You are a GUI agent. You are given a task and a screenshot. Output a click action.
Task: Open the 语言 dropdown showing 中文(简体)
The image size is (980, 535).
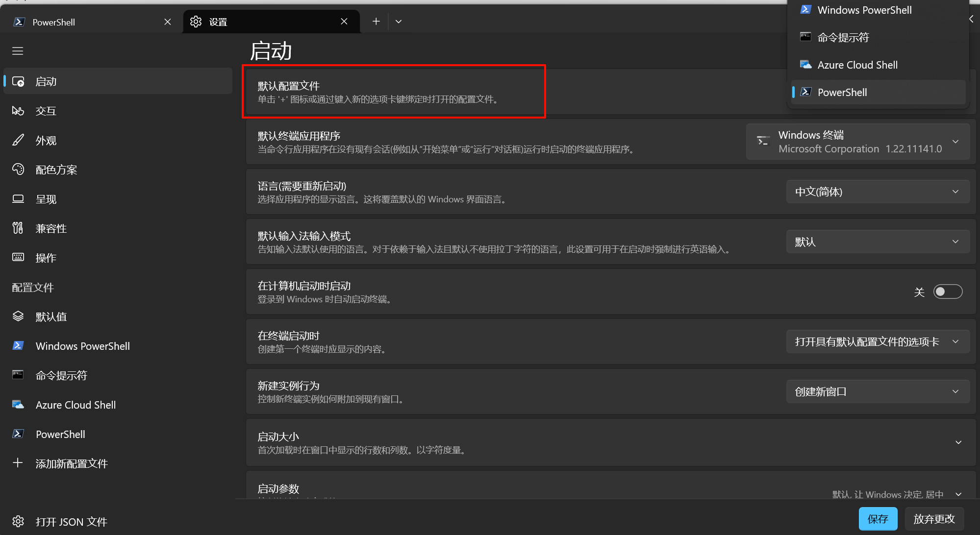[878, 192]
